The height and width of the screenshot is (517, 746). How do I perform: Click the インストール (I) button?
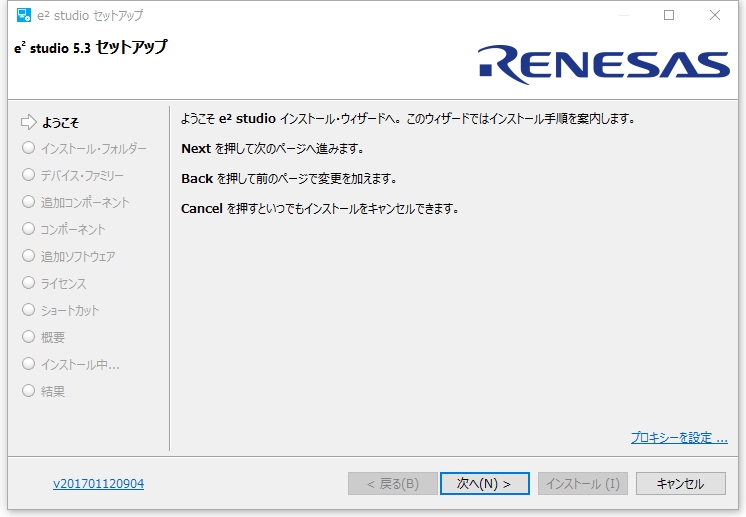point(582,484)
